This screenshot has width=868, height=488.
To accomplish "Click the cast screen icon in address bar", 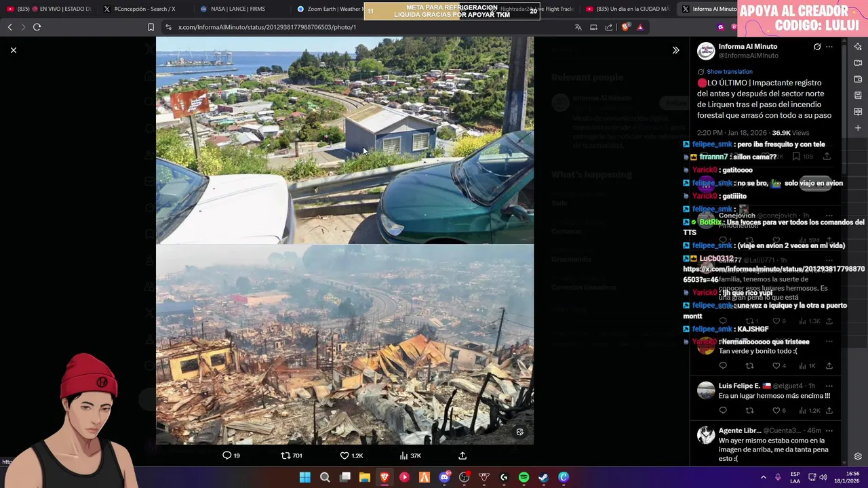I will click(593, 27).
